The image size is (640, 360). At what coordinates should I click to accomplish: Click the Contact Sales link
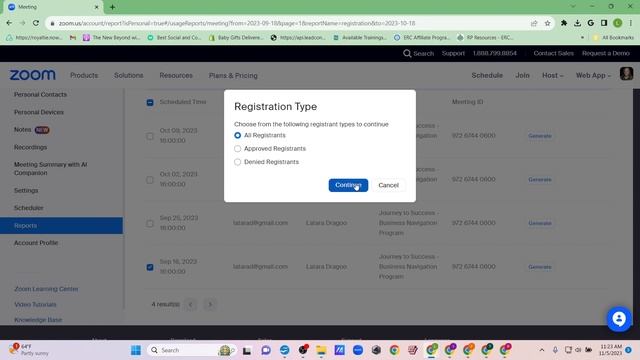click(x=553, y=53)
